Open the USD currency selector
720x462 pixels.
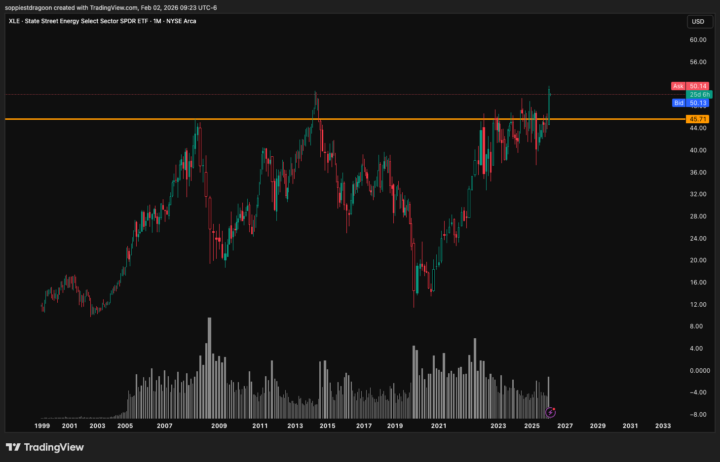pos(698,22)
